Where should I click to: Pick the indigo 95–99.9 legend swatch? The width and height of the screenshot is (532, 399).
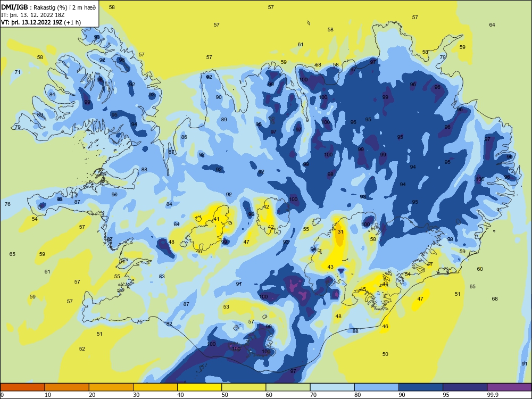point(465,387)
